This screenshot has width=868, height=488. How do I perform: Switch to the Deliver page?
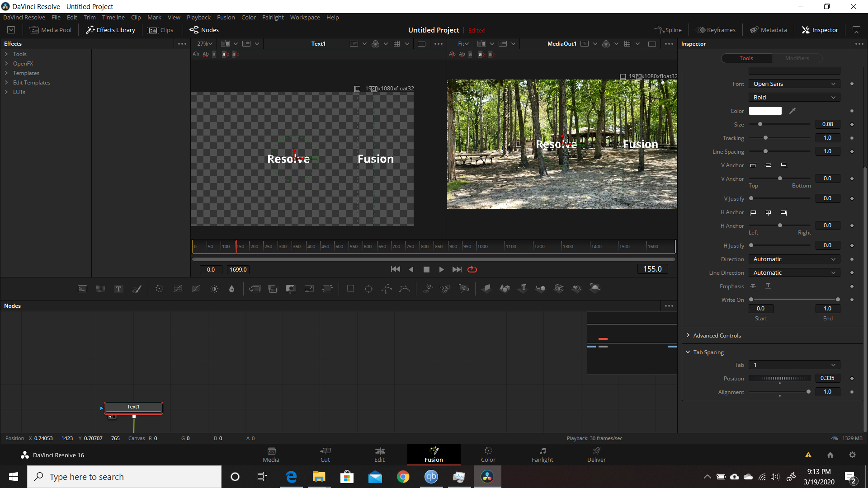pyautogui.click(x=596, y=455)
